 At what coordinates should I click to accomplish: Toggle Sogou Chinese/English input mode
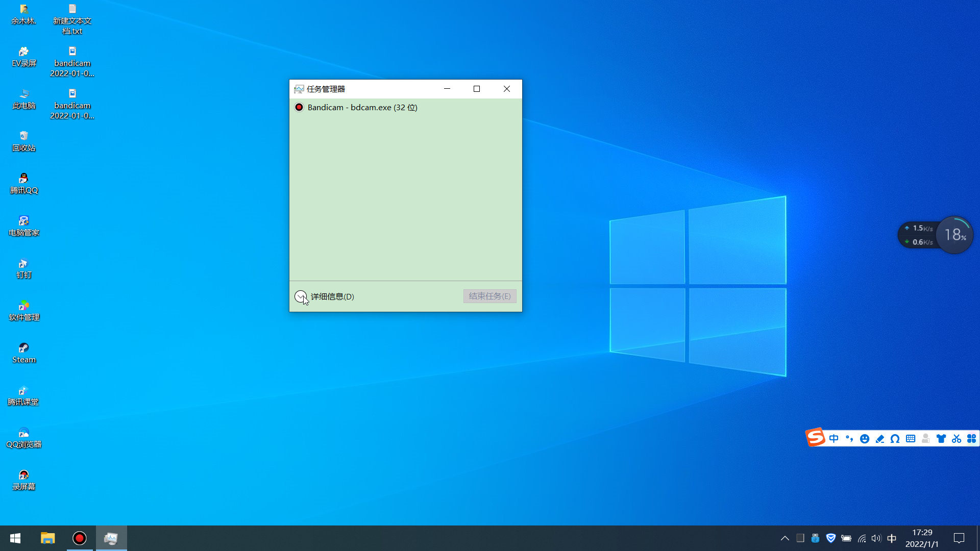(x=834, y=439)
